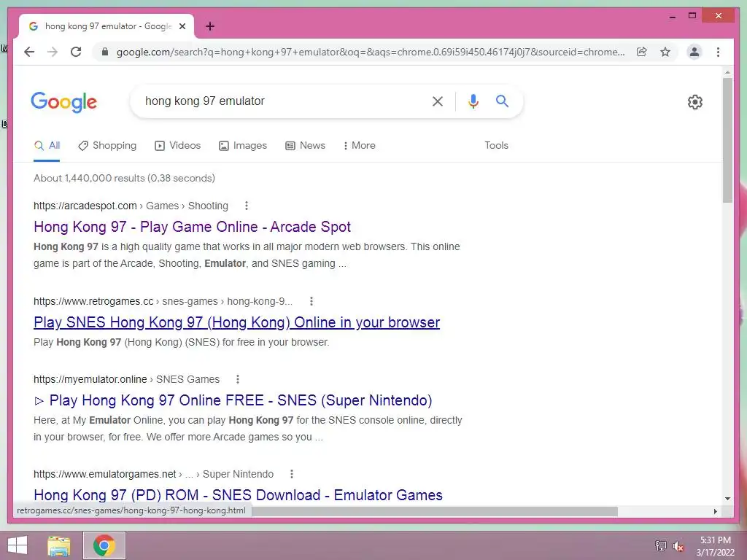This screenshot has height=560, width=747.
Task: Click the scrollbar up arrow
Action: tap(727, 72)
